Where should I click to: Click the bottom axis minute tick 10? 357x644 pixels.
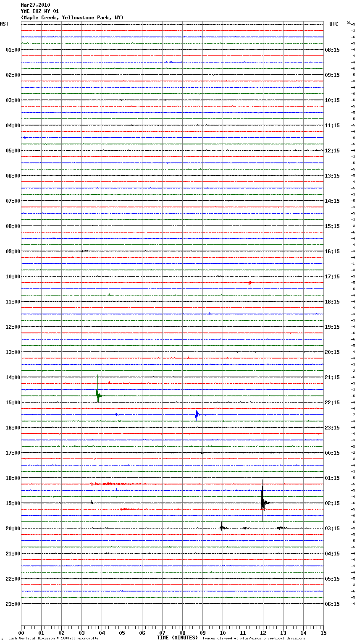(223, 633)
